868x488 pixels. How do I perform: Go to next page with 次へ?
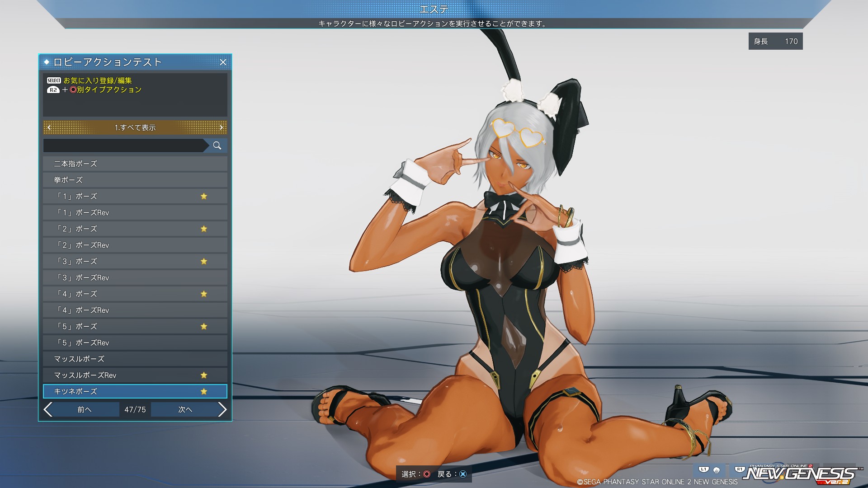[x=185, y=409]
